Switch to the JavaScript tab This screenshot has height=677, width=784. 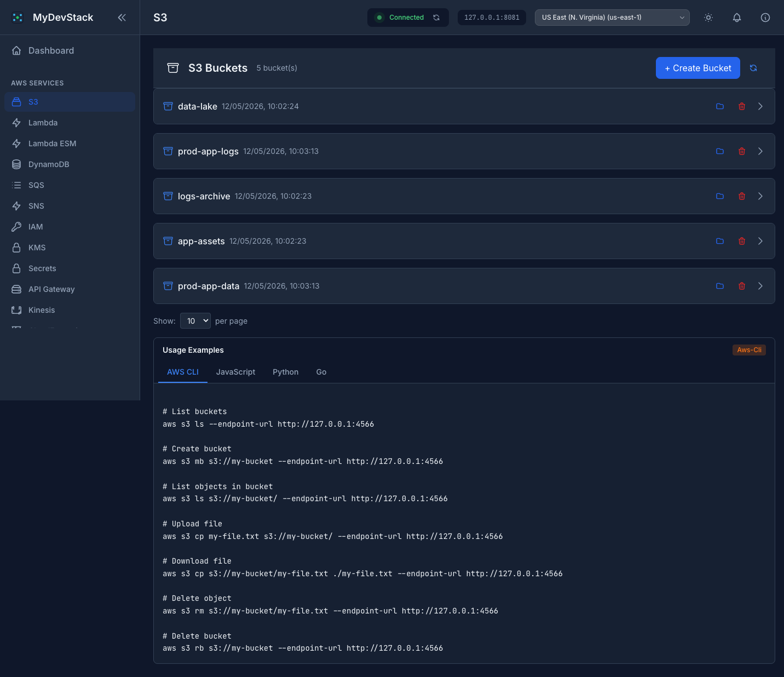pyautogui.click(x=235, y=372)
